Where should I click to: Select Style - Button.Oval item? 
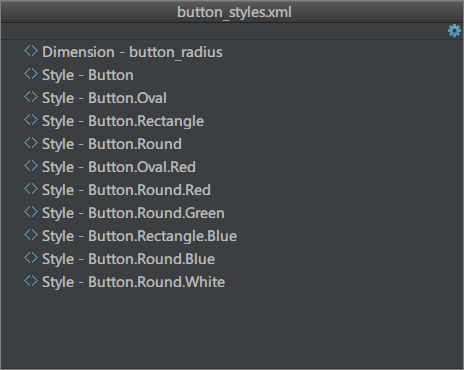point(104,98)
